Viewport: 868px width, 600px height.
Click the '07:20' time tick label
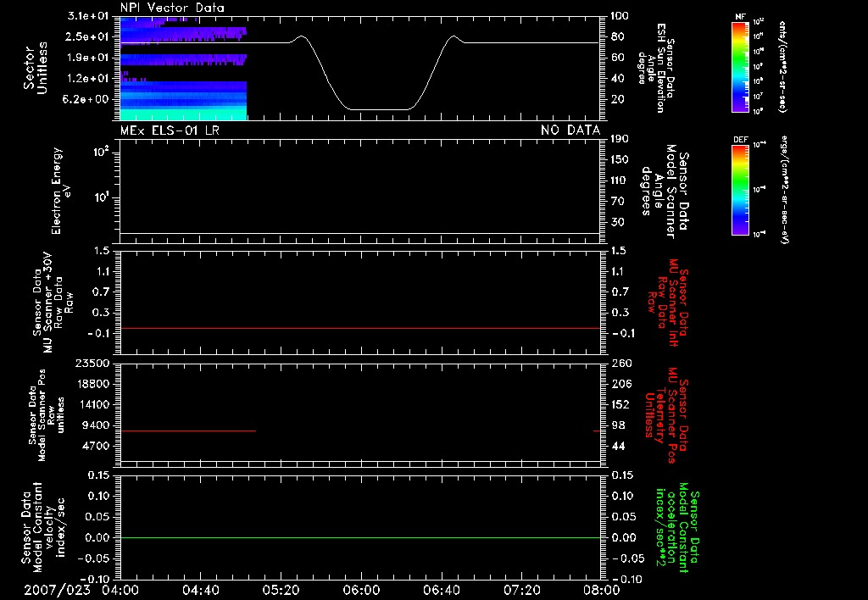(521, 590)
